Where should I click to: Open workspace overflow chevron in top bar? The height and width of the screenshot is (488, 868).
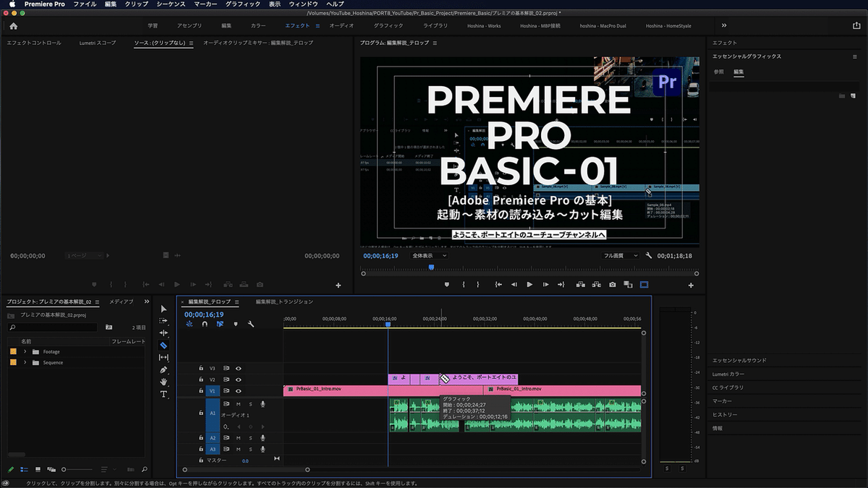[x=725, y=25]
